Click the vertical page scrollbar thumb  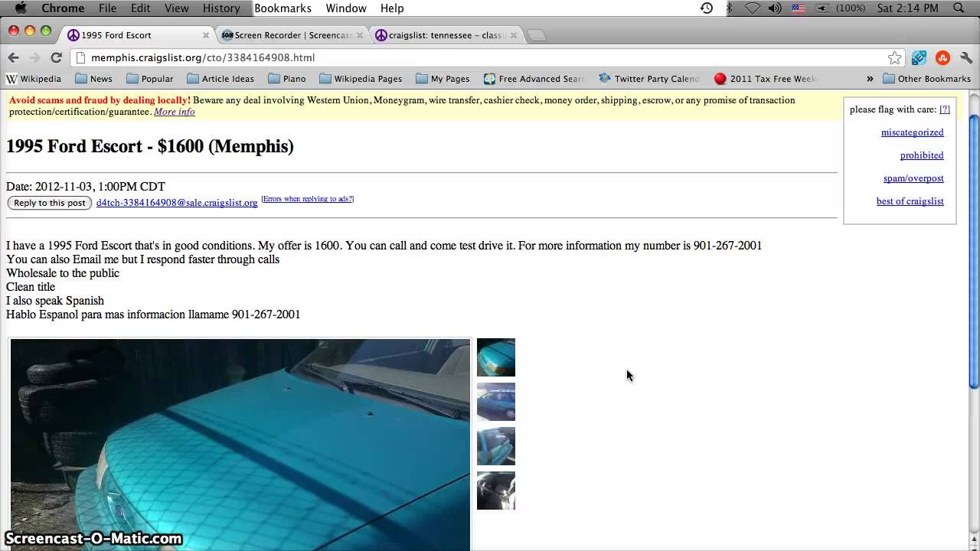[x=974, y=252]
